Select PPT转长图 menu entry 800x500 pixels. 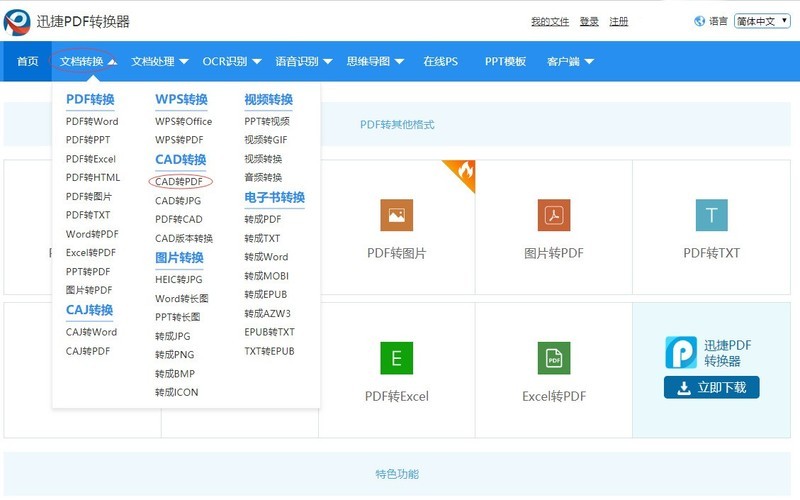(x=178, y=317)
